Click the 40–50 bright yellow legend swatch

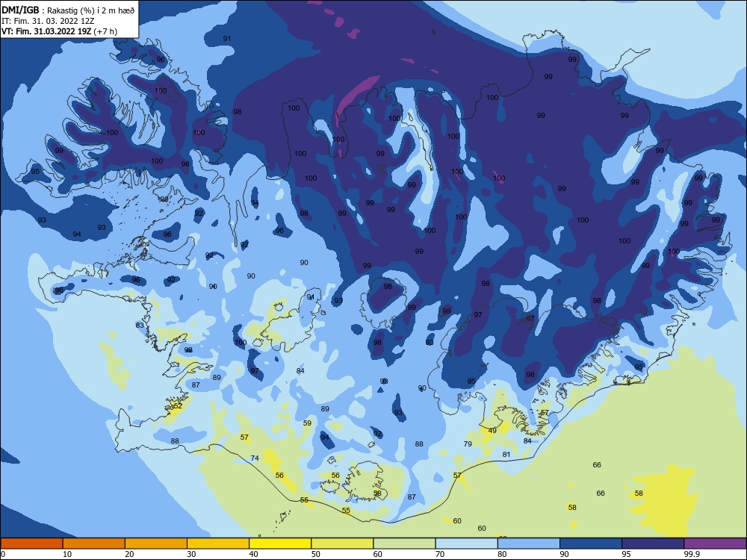(280, 544)
